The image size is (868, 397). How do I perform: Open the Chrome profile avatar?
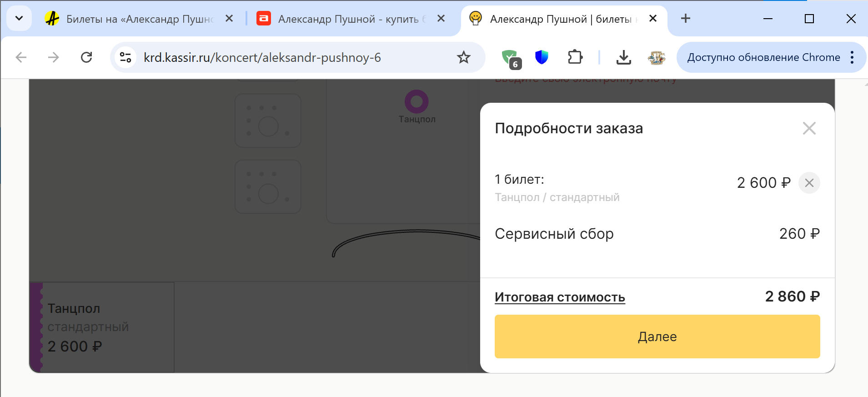(656, 57)
